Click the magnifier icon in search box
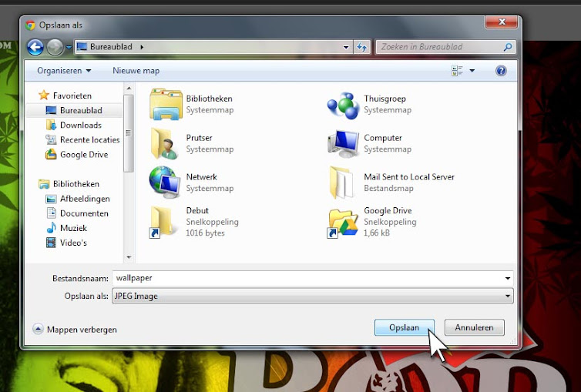The height and width of the screenshot is (392, 581). tap(508, 47)
